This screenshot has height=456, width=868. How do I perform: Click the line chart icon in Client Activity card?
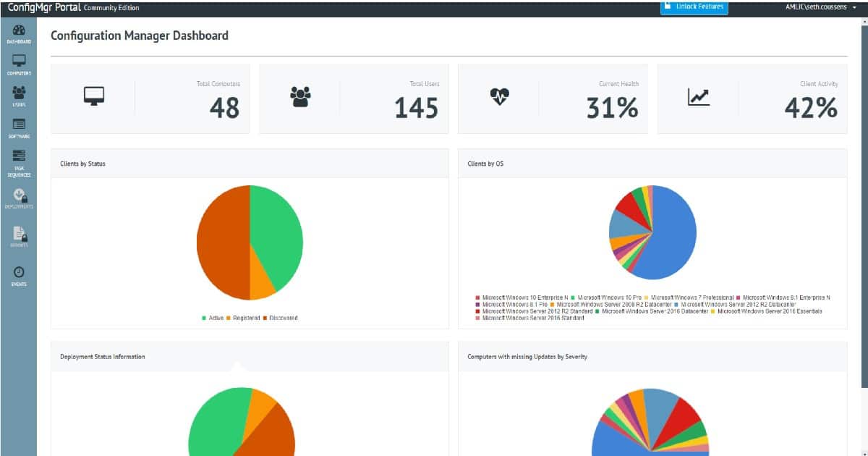click(698, 96)
